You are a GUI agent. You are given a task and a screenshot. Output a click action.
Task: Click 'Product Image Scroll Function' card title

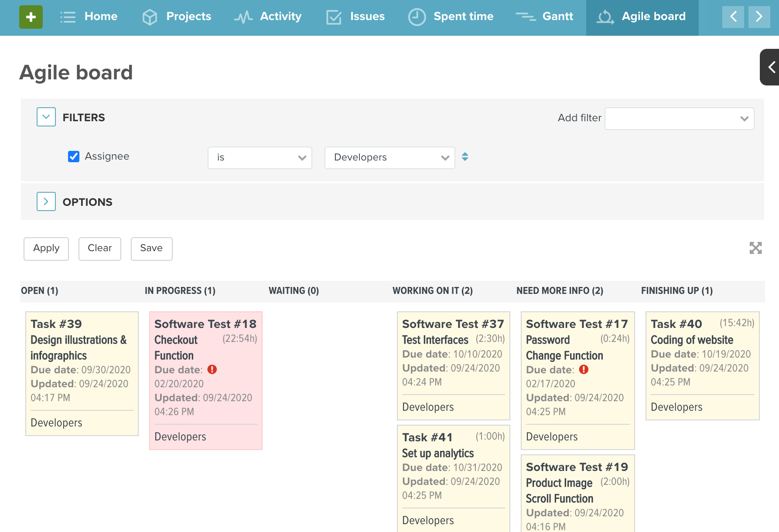(x=560, y=491)
